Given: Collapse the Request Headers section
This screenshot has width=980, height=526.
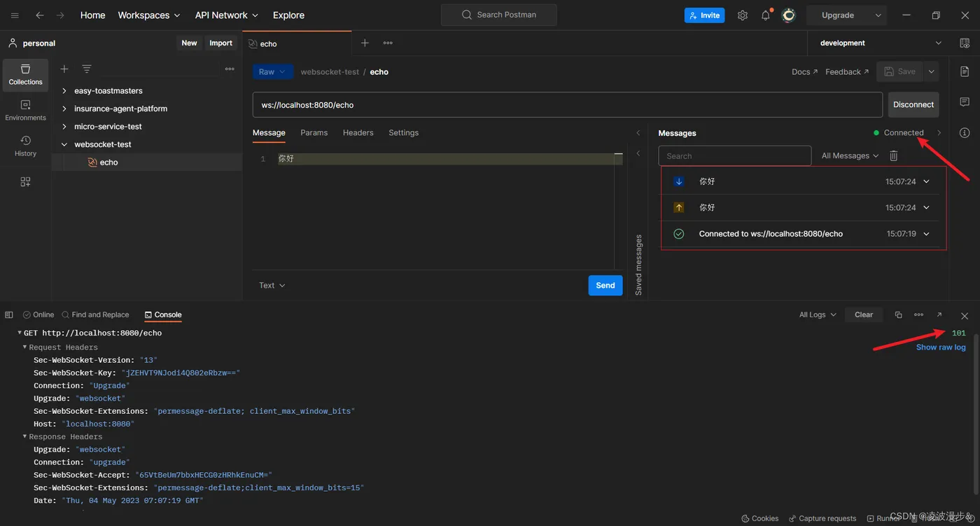Looking at the screenshot, I should pos(25,347).
